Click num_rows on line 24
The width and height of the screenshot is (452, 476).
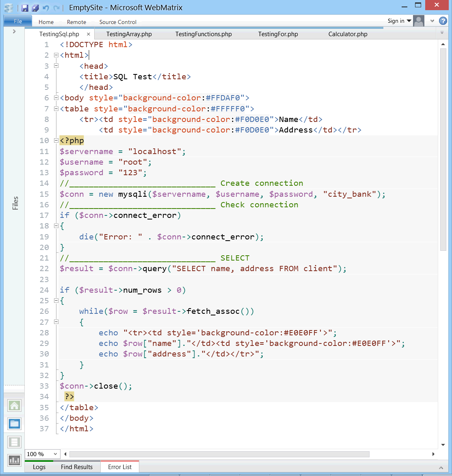tap(142, 290)
